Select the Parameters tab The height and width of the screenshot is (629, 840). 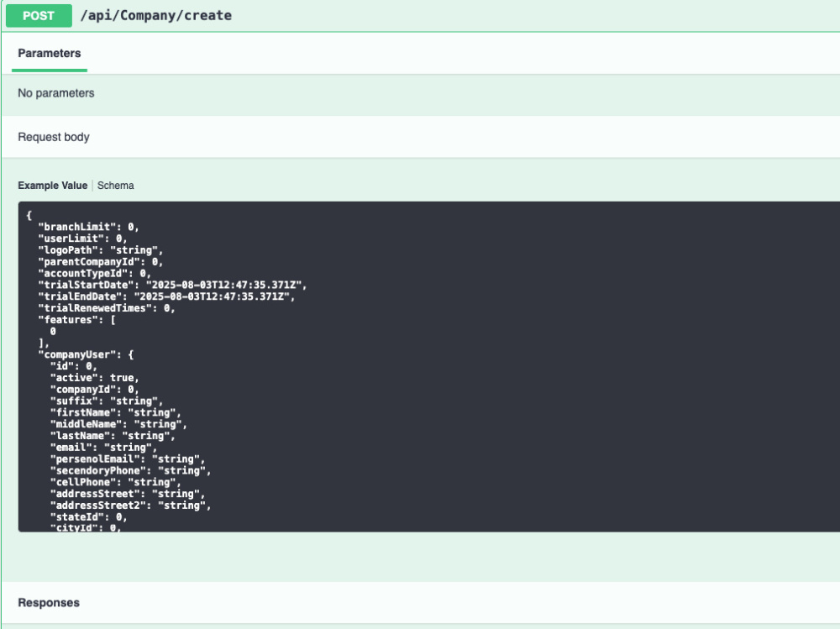pos(50,53)
